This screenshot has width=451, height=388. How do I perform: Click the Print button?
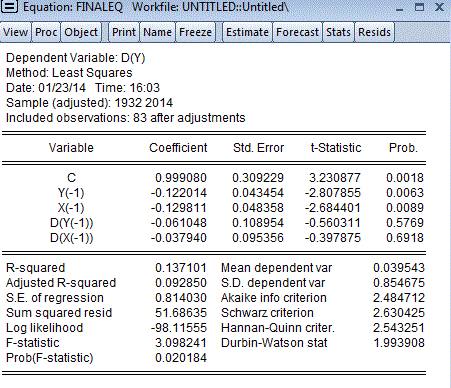click(x=124, y=32)
